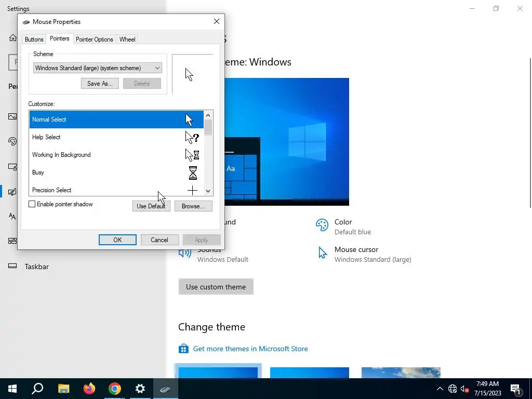The width and height of the screenshot is (532, 399).
Task: Click the Save As... button
Action: 100,84
